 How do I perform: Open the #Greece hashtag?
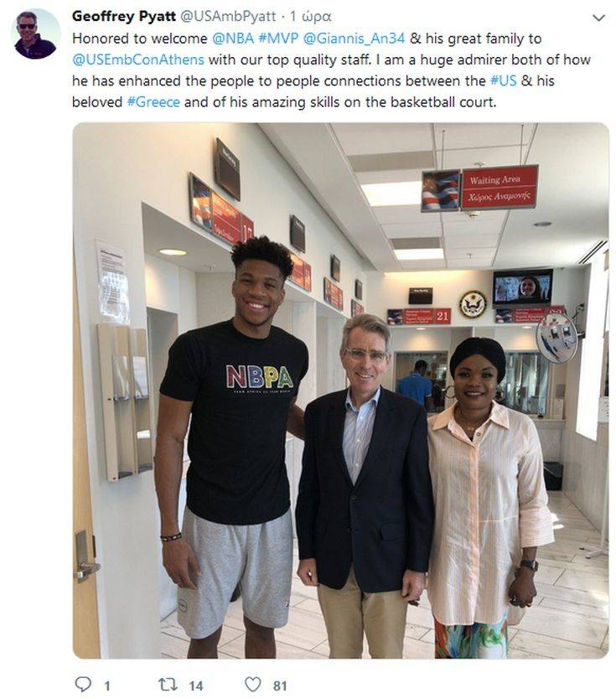point(153,102)
